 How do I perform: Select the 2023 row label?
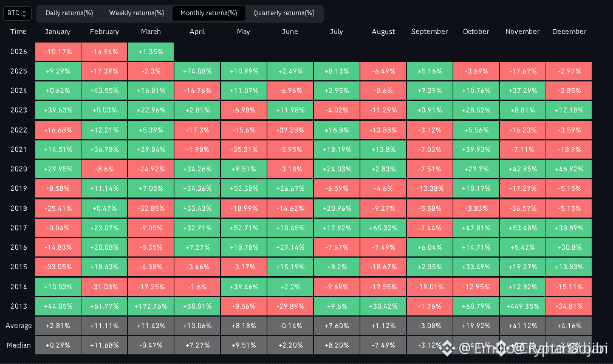pos(19,110)
